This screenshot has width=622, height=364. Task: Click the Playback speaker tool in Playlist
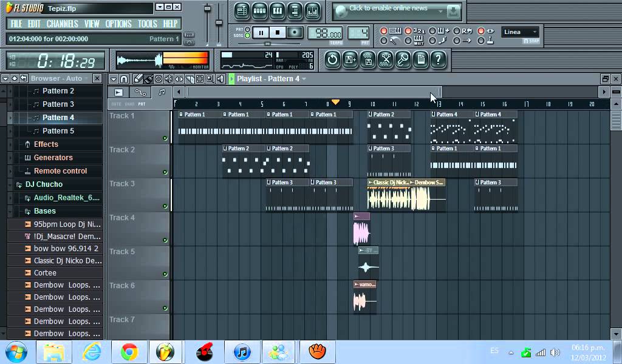(220, 79)
